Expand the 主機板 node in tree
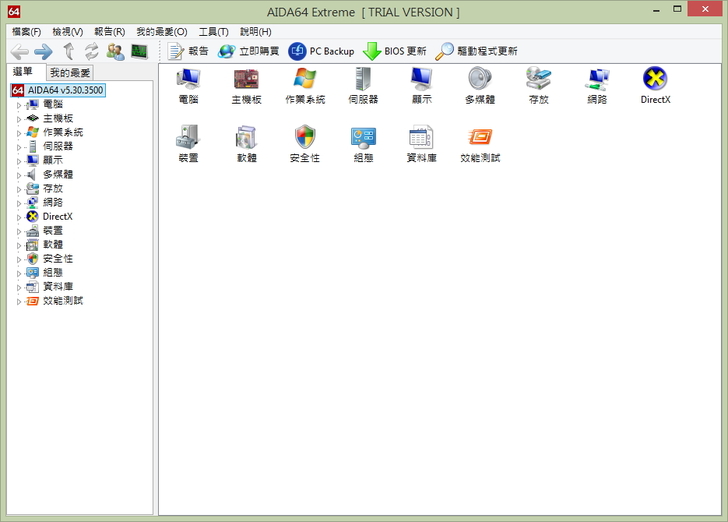 point(18,118)
